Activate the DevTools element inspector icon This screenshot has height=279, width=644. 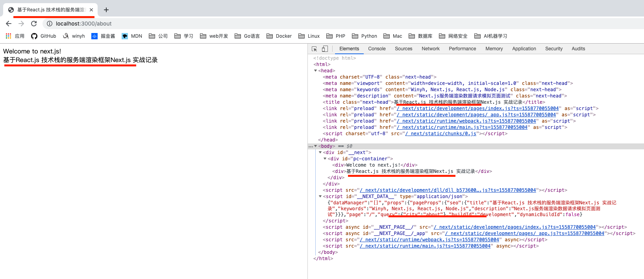(315, 49)
